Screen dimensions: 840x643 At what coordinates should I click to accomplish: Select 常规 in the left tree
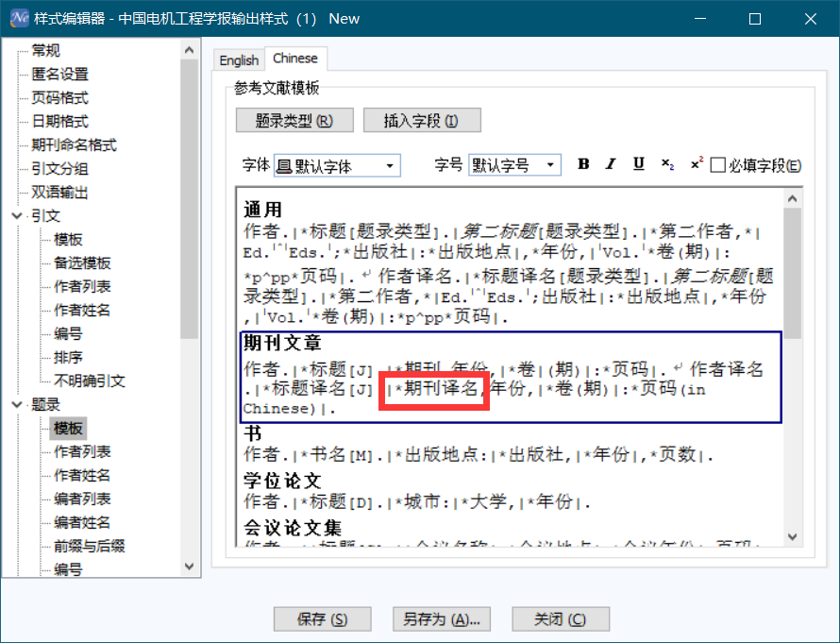click(45, 50)
